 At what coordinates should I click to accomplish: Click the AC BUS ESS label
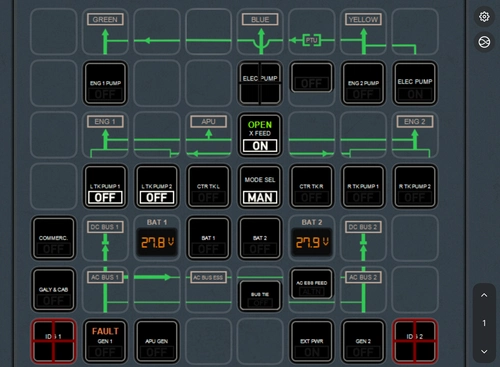coord(208,277)
